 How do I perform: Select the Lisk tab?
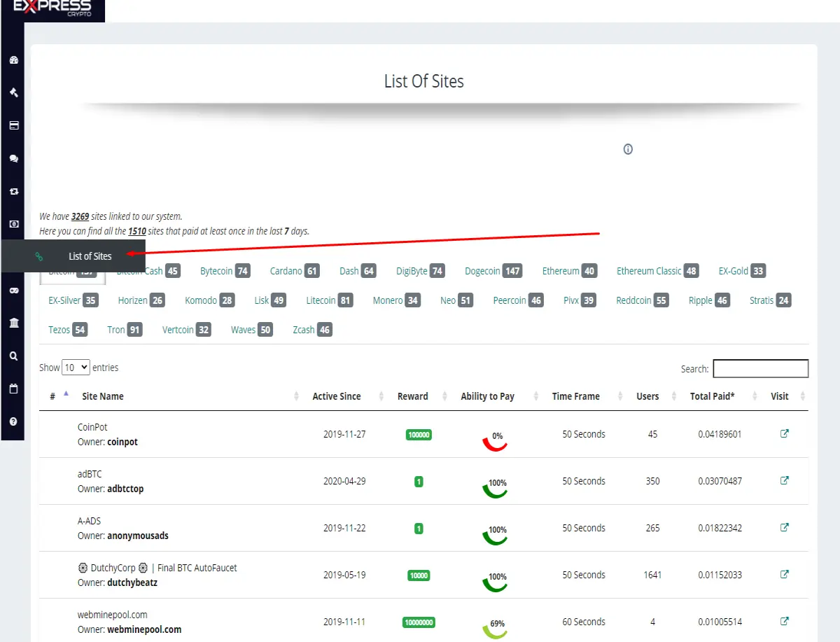(269, 300)
